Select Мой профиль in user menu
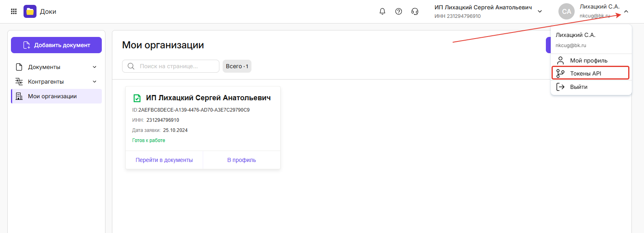 (588, 60)
